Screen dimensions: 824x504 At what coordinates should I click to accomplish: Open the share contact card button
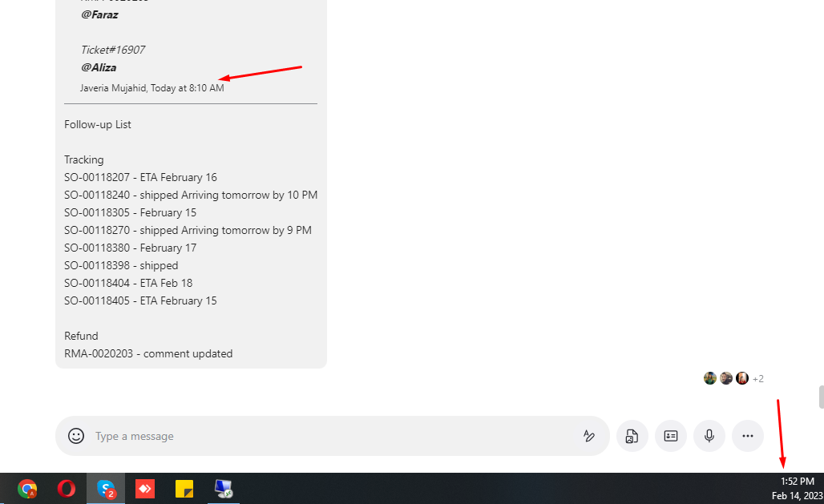[x=671, y=436]
